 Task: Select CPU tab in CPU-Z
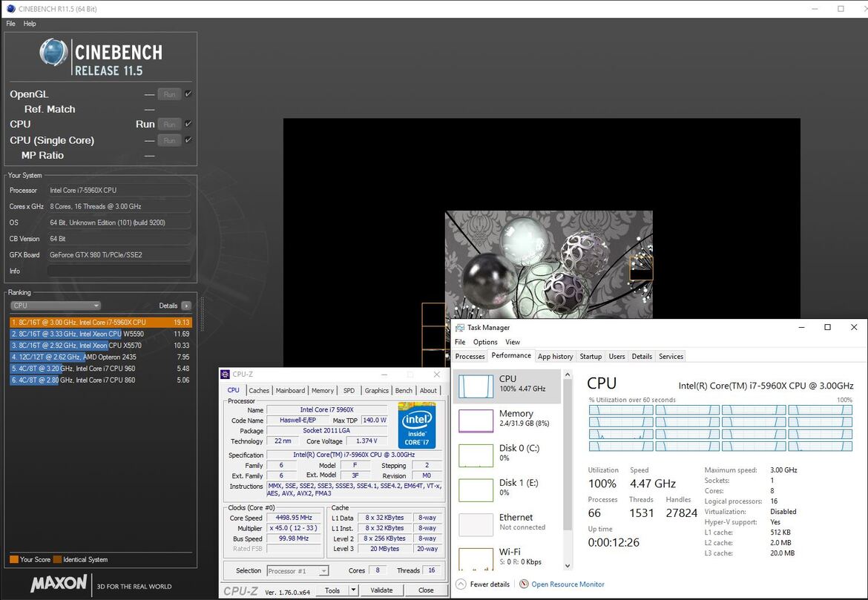[234, 389]
